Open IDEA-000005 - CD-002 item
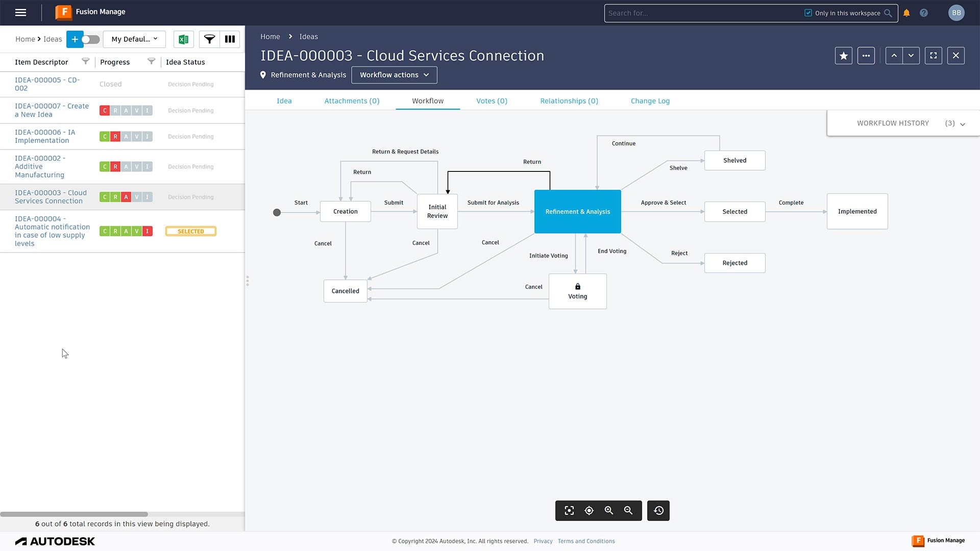This screenshot has height=551, width=980. [x=47, y=84]
